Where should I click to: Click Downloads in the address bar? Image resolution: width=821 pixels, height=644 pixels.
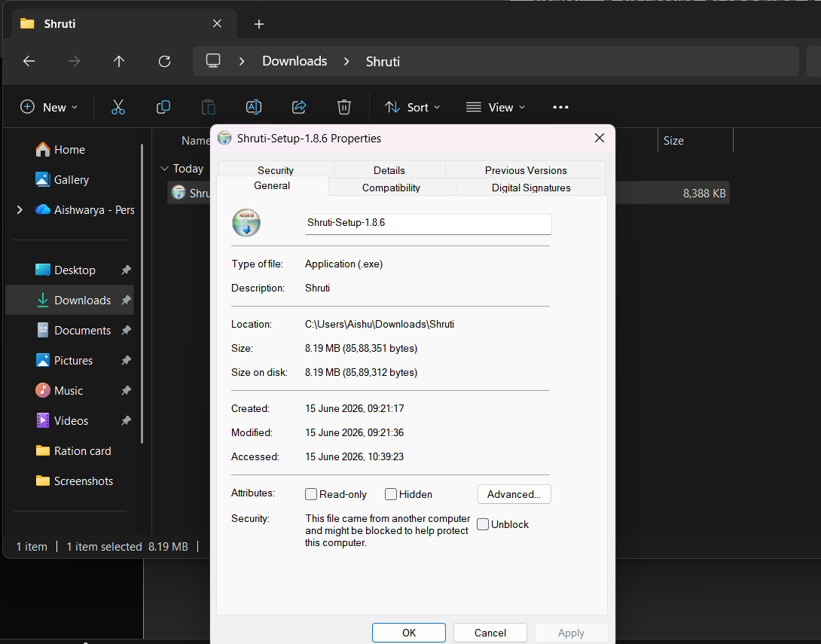coord(295,61)
